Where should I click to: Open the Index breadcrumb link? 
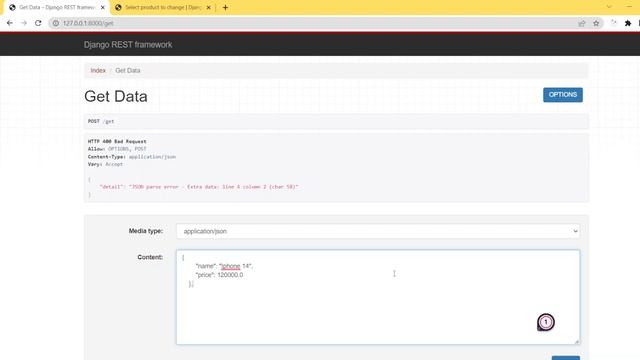tap(98, 71)
